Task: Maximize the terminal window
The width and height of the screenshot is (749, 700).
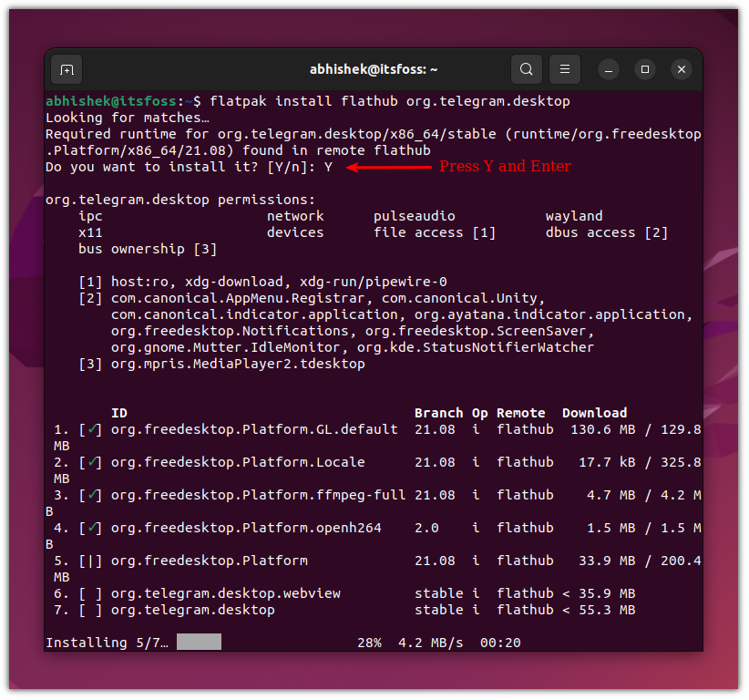Action: click(x=645, y=70)
